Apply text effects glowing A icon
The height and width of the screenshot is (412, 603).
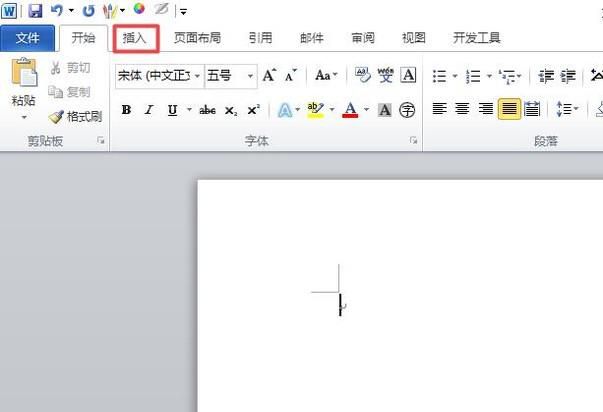285,110
